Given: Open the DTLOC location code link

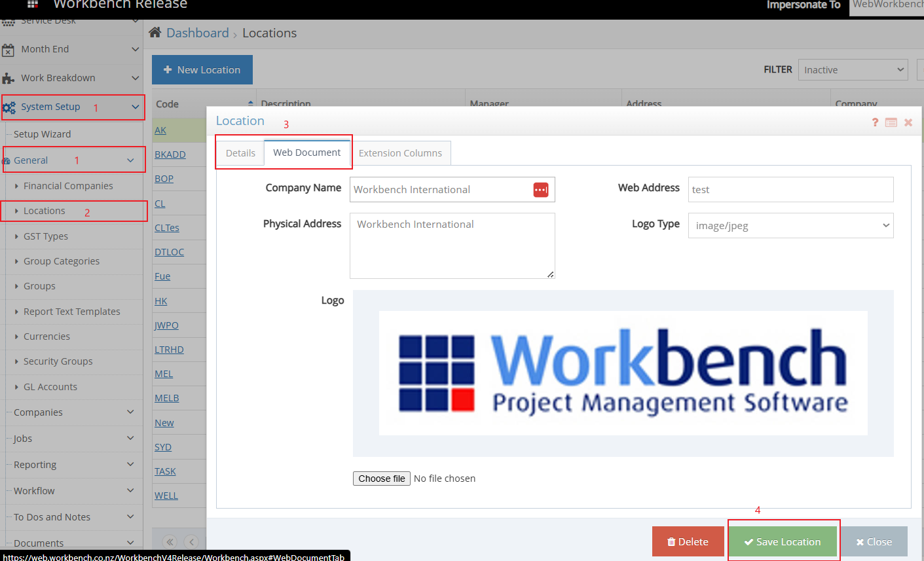Looking at the screenshot, I should (x=169, y=252).
